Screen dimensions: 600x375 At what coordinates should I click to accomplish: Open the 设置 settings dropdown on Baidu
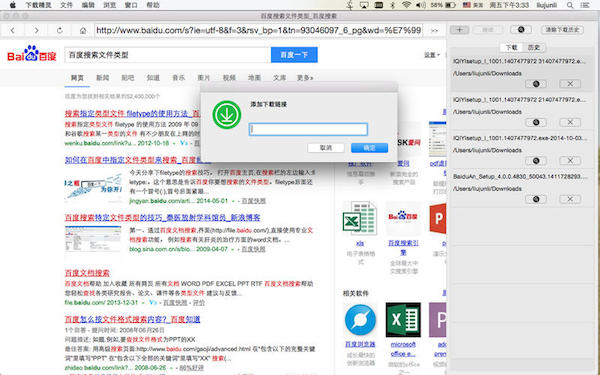click(x=432, y=55)
